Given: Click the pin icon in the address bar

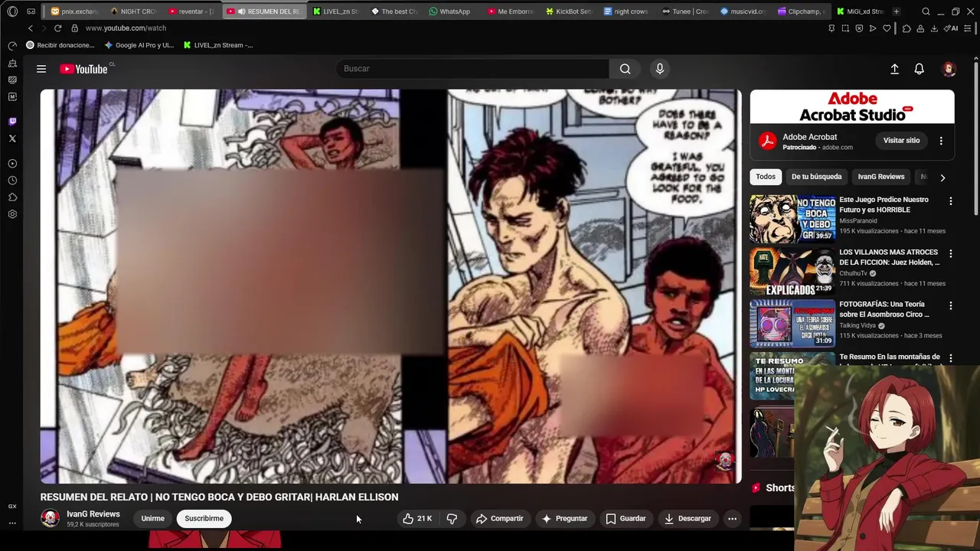Looking at the screenshot, I should click(x=831, y=28).
